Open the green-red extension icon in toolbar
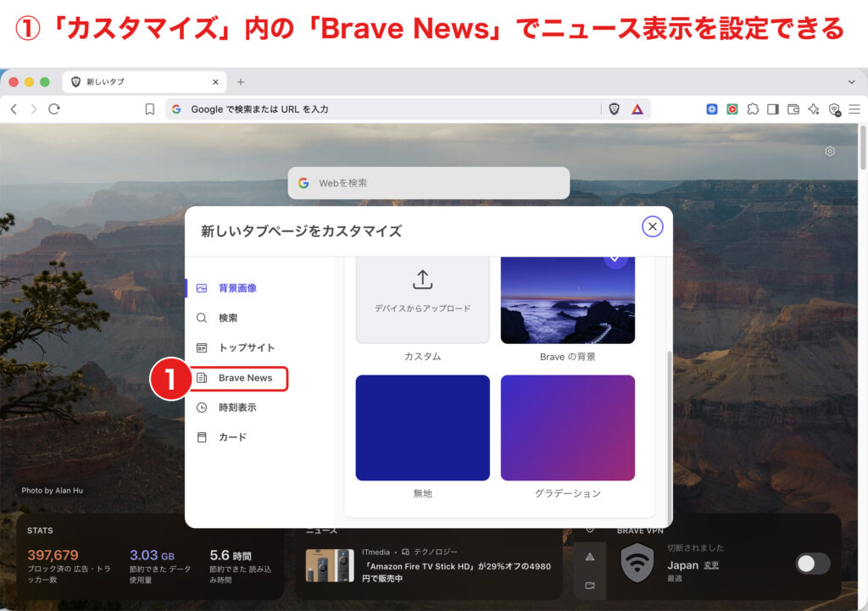The height and width of the screenshot is (611, 868). click(732, 109)
